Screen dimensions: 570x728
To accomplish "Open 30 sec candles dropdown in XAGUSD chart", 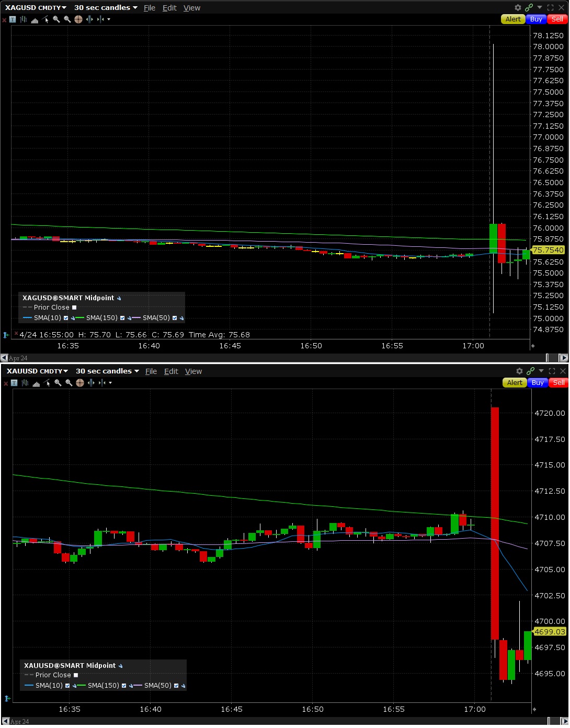I will coord(106,7).
